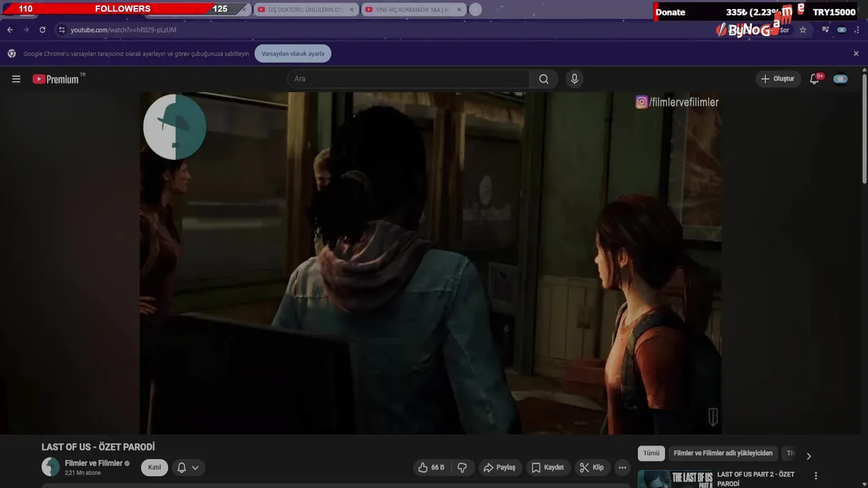This screenshot has width=868, height=488.
Task: Select the Tümü filter chip
Action: point(651,453)
